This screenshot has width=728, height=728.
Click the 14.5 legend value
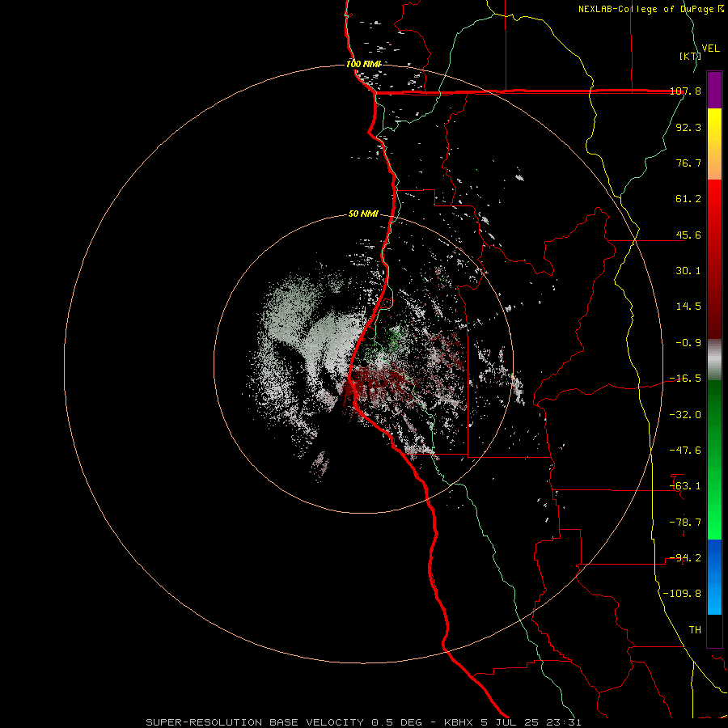tap(688, 307)
